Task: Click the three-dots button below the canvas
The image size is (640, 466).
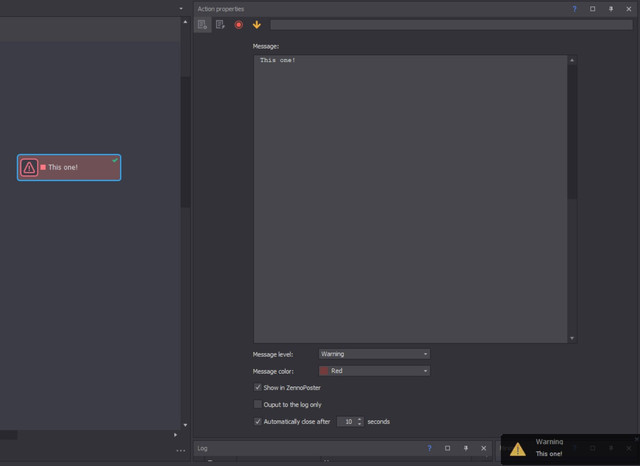Action: [181, 451]
